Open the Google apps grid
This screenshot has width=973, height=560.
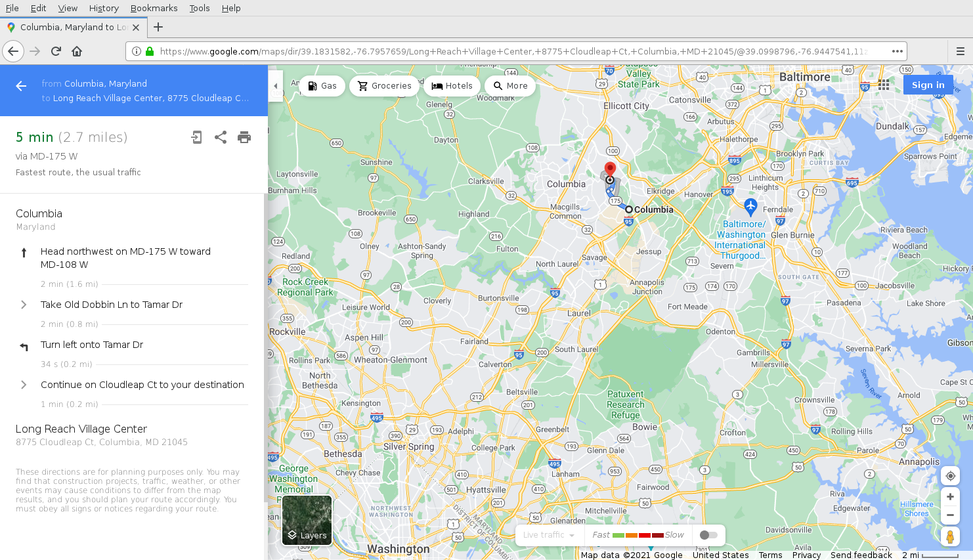pos(884,85)
